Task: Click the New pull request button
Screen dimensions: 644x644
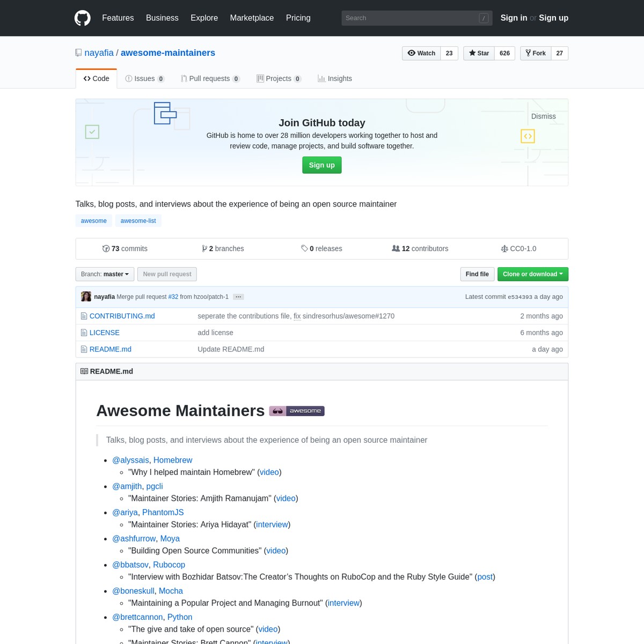Action: [167, 274]
